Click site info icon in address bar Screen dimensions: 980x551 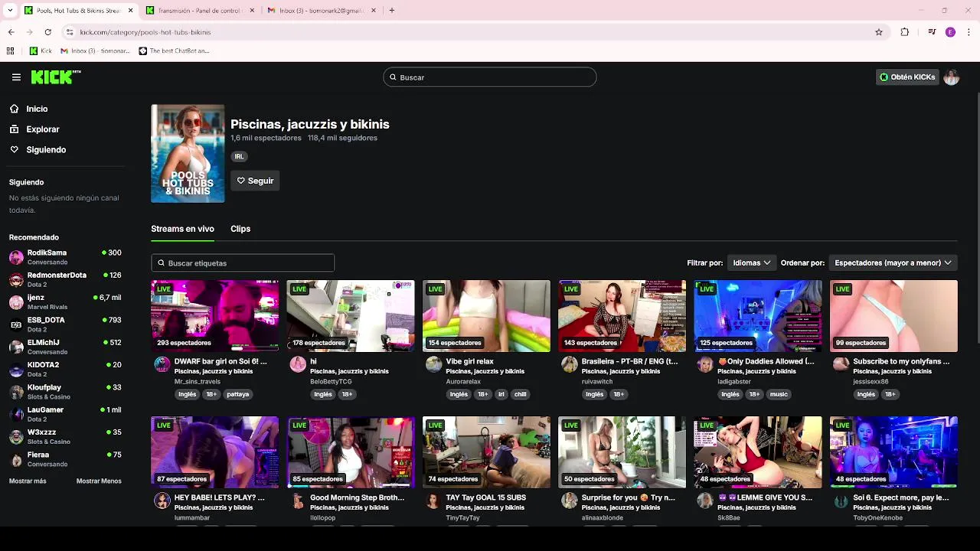(x=70, y=32)
